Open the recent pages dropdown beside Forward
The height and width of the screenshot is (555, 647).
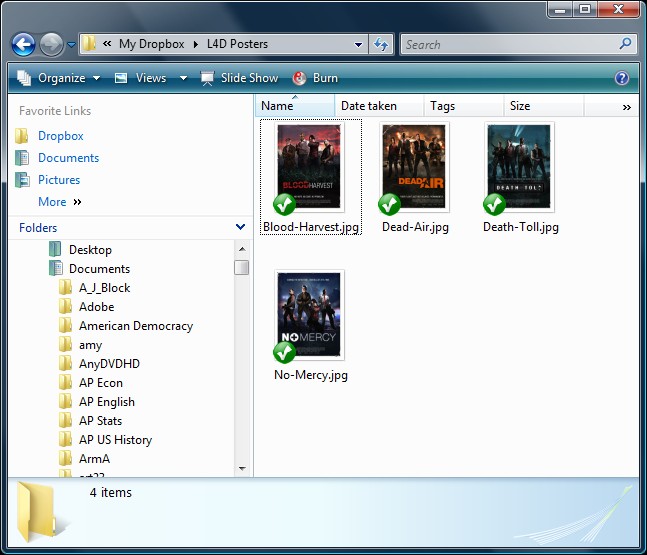71,44
